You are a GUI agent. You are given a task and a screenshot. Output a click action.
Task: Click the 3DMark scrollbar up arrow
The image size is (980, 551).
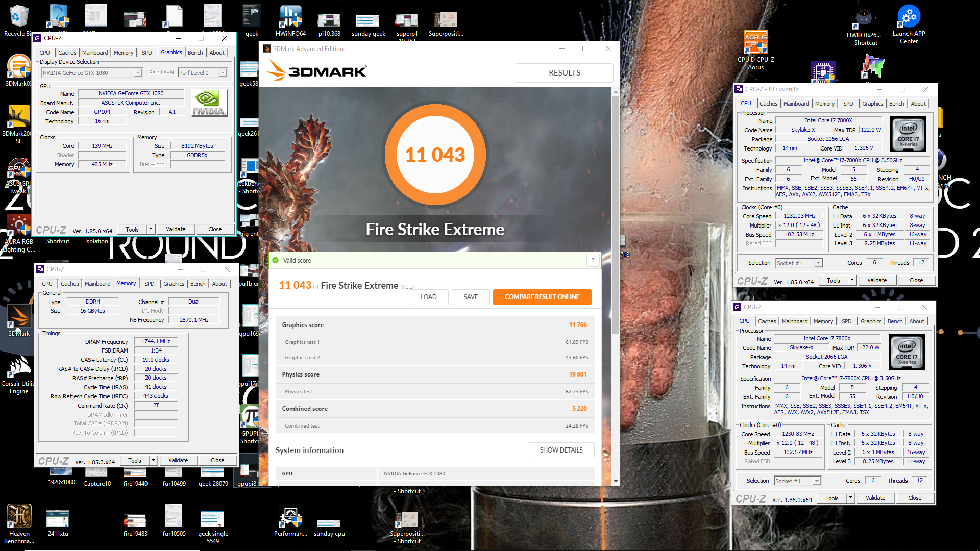point(616,92)
